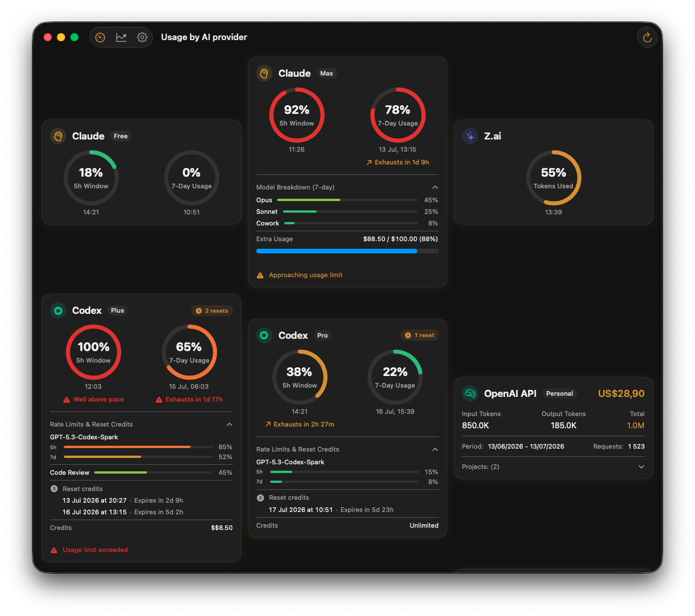
Task: Click the Codex Pro logo icon
Action: coord(264,335)
